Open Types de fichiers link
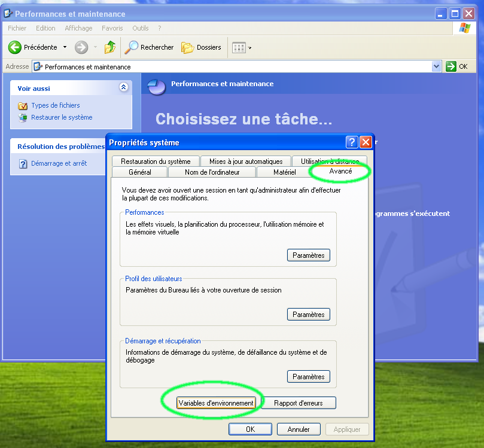 (x=55, y=105)
